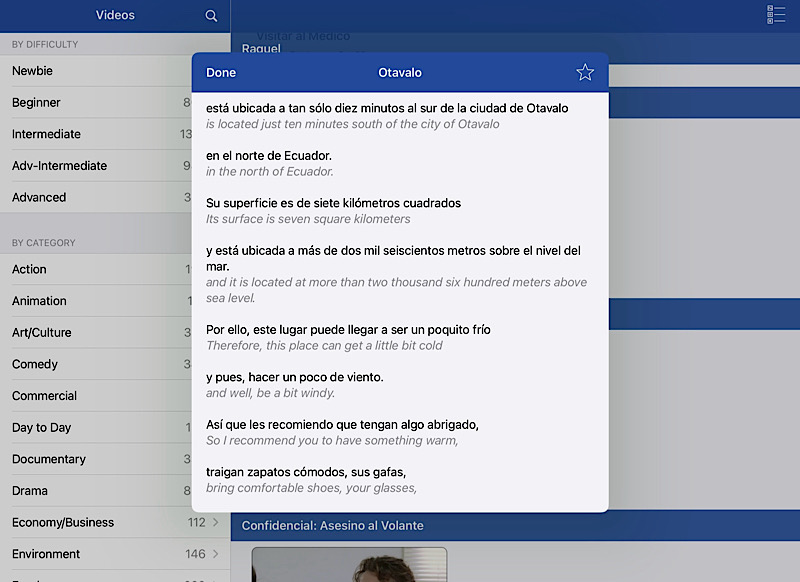Select translation "is located just ten minutes south"

(353, 124)
